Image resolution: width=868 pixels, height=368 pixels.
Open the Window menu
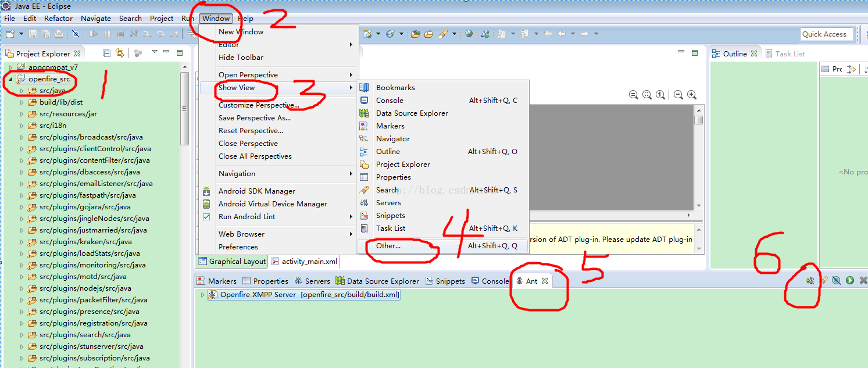tap(216, 19)
